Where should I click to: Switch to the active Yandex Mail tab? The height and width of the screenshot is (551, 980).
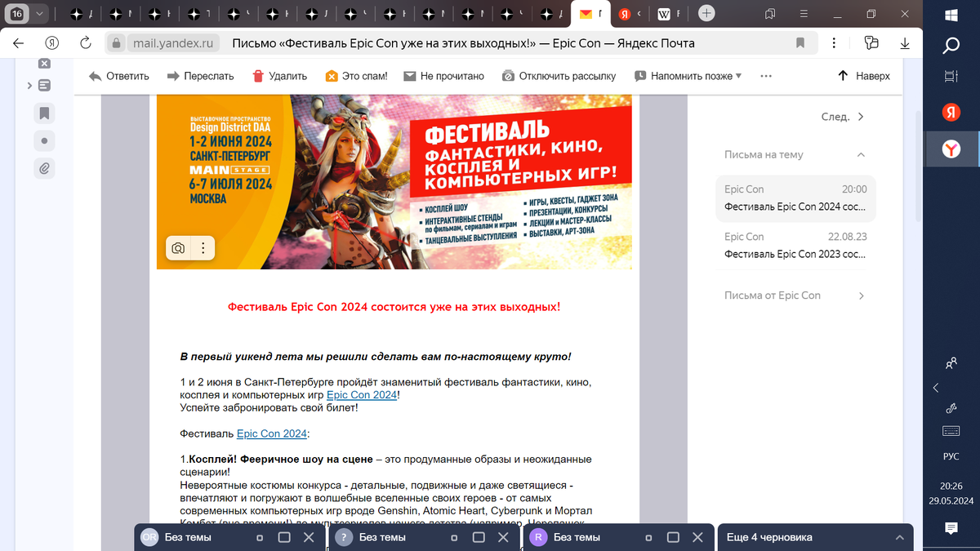pyautogui.click(x=591, y=14)
